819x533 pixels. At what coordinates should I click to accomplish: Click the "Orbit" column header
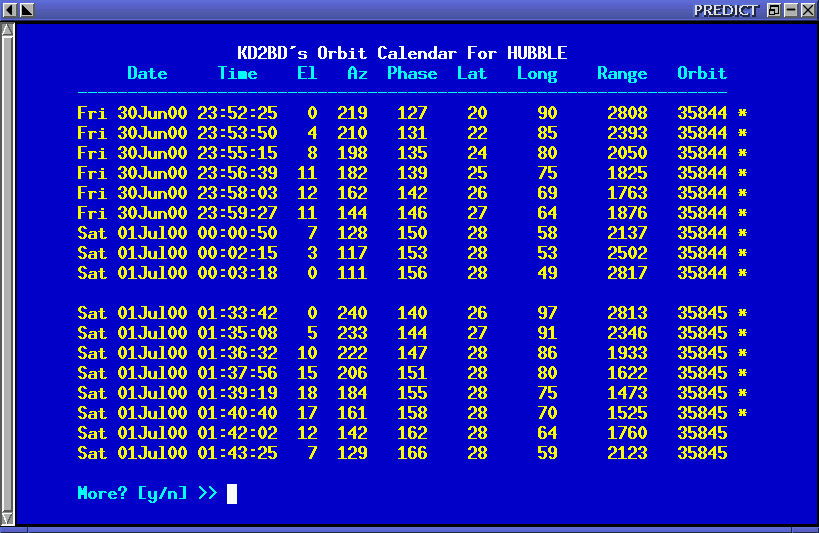coord(702,73)
